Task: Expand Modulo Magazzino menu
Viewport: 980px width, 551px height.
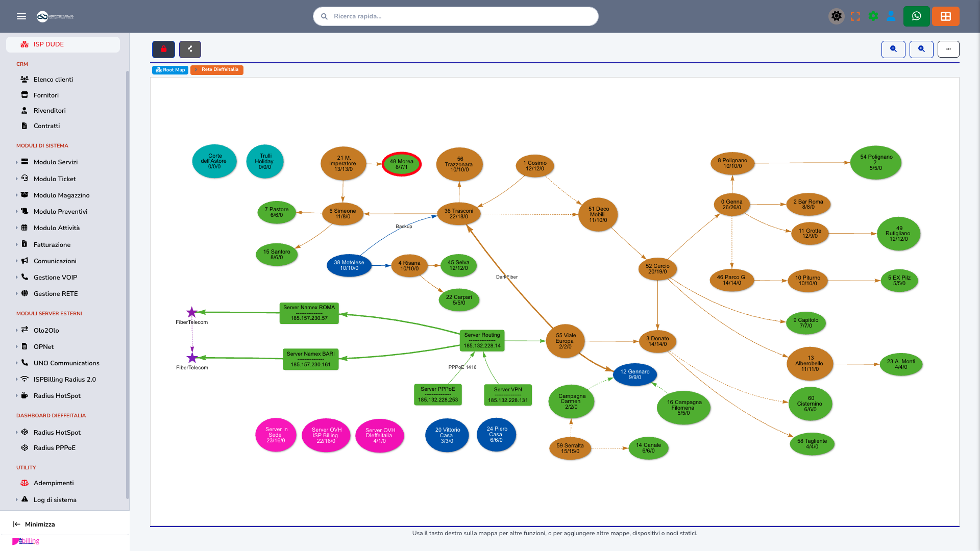Action: pos(61,195)
